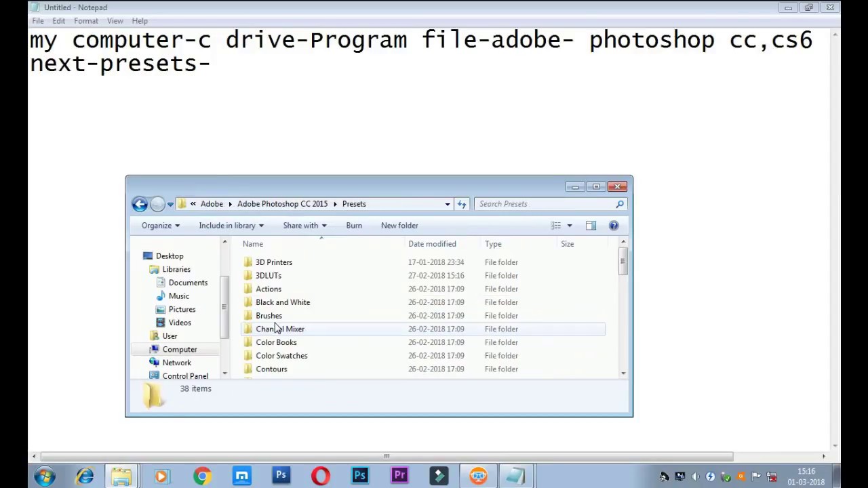868x488 pixels.
Task: Click the Windows Start button
Action: tap(45, 476)
